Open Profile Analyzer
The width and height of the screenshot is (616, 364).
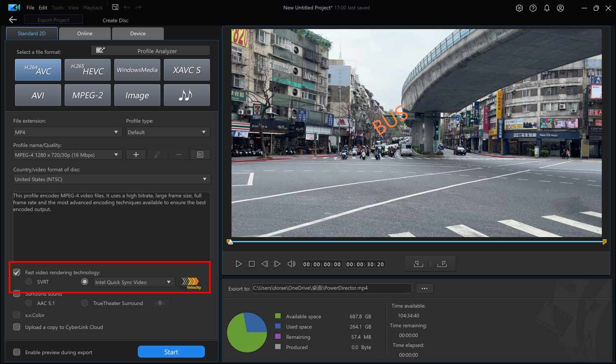click(151, 50)
